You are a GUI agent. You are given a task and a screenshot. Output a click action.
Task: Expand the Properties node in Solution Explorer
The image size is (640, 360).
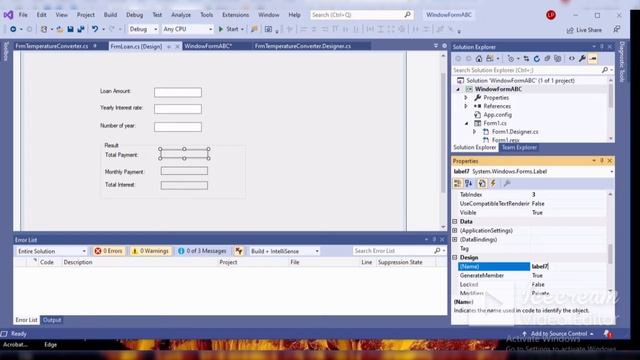[x=466, y=98]
